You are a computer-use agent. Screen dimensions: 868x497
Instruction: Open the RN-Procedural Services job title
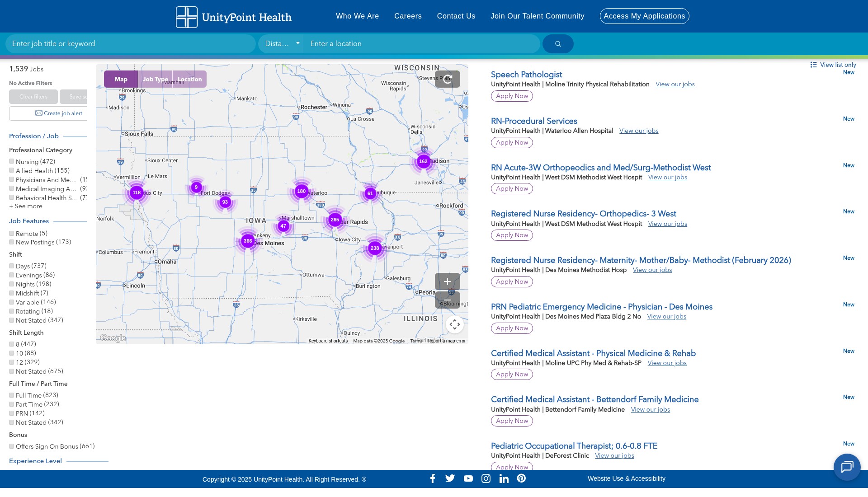(534, 121)
